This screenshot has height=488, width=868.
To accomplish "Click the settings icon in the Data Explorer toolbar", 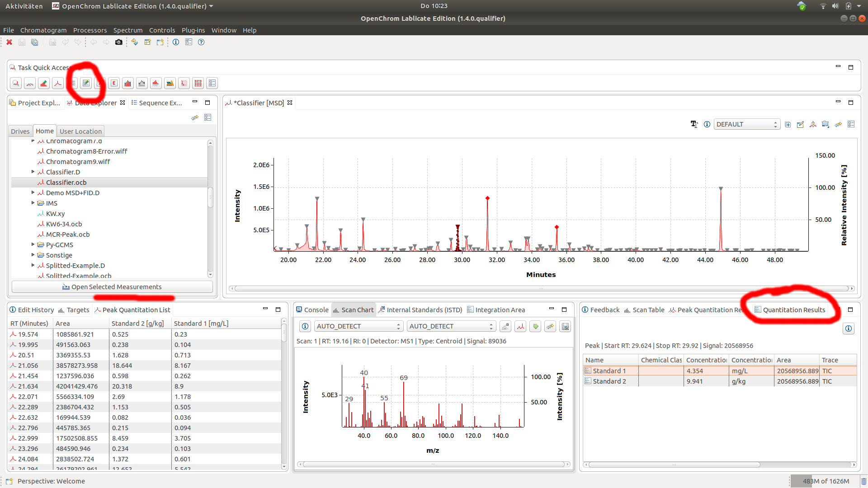I will pos(208,117).
